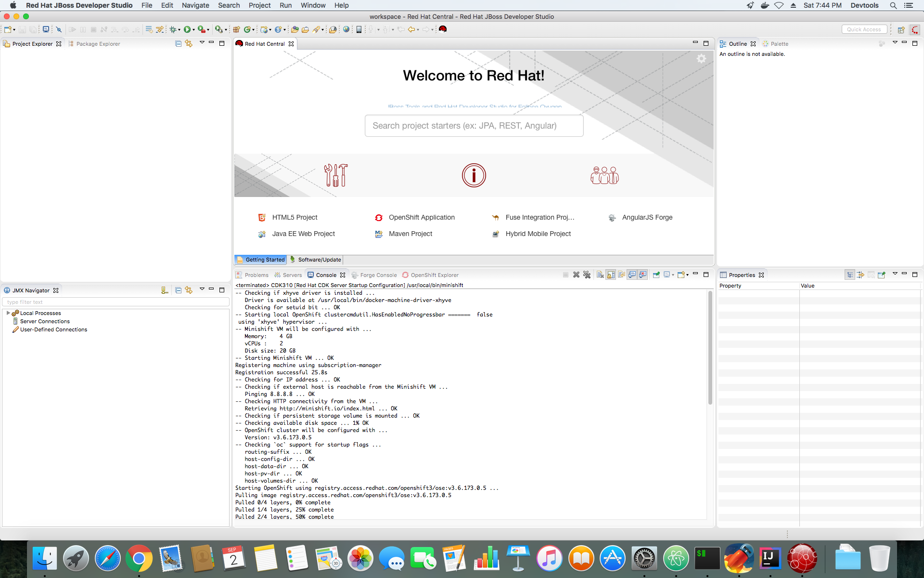This screenshot has height=578, width=924.
Task: Click the green Run button in toolbar
Action: click(x=187, y=29)
